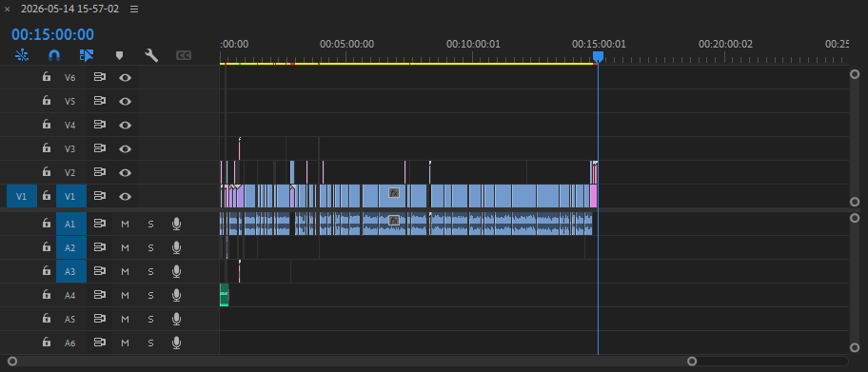Enable voice-over record on A4
This screenshot has height=372, width=868.
[x=177, y=295]
